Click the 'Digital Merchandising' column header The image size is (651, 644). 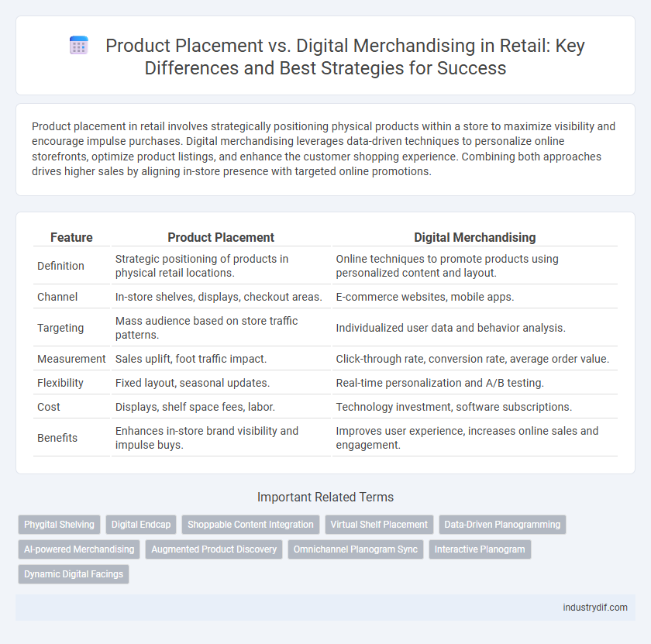tap(474, 237)
